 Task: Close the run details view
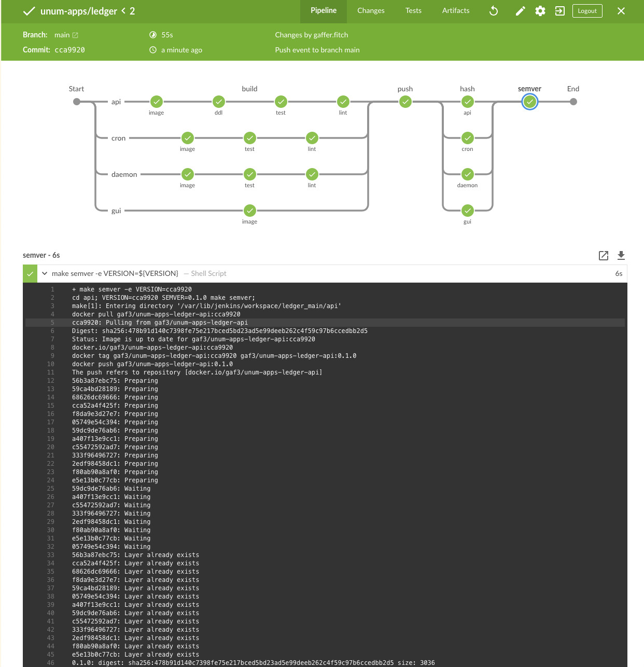click(621, 11)
